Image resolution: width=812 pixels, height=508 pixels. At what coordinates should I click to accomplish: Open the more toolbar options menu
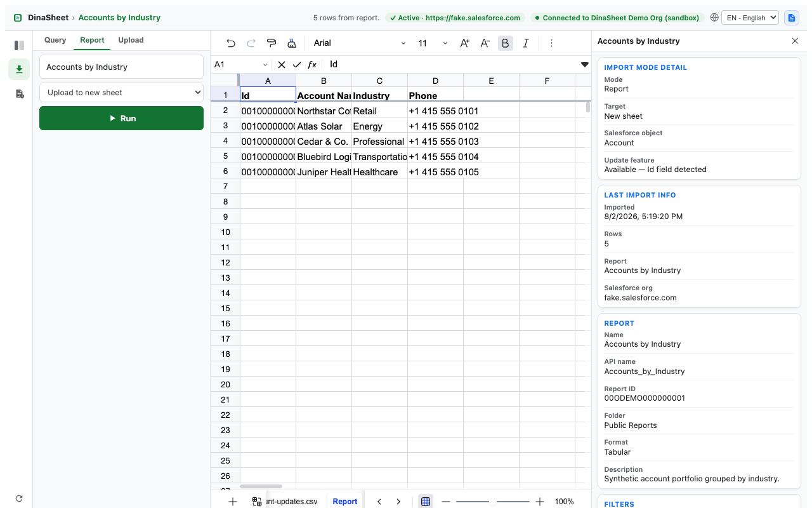pyautogui.click(x=551, y=43)
